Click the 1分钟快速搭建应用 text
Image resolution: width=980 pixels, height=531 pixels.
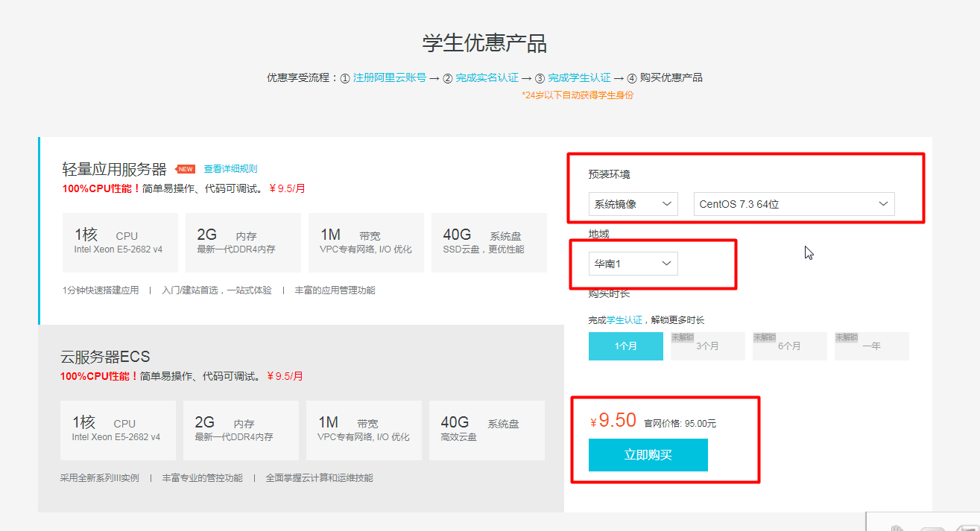point(101,290)
